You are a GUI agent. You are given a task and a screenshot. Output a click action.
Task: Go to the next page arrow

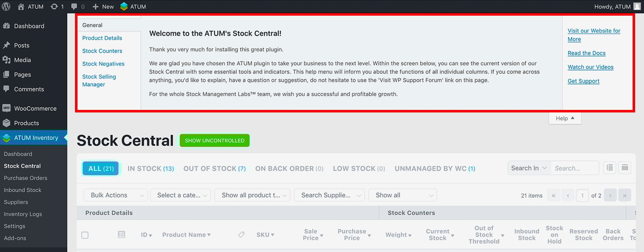pyautogui.click(x=610, y=195)
